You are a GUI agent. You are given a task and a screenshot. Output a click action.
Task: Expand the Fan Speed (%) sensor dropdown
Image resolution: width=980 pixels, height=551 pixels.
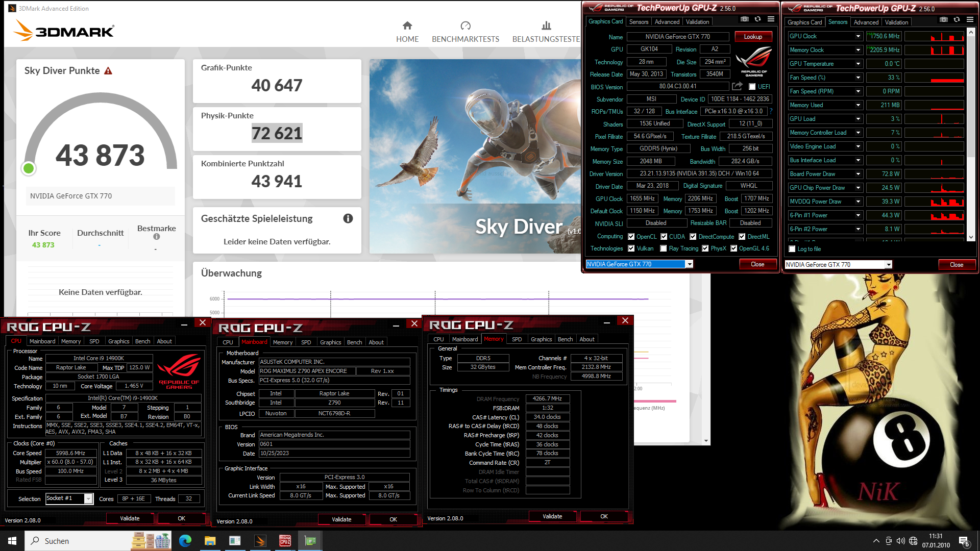pyautogui.click(x=858, y=78)
